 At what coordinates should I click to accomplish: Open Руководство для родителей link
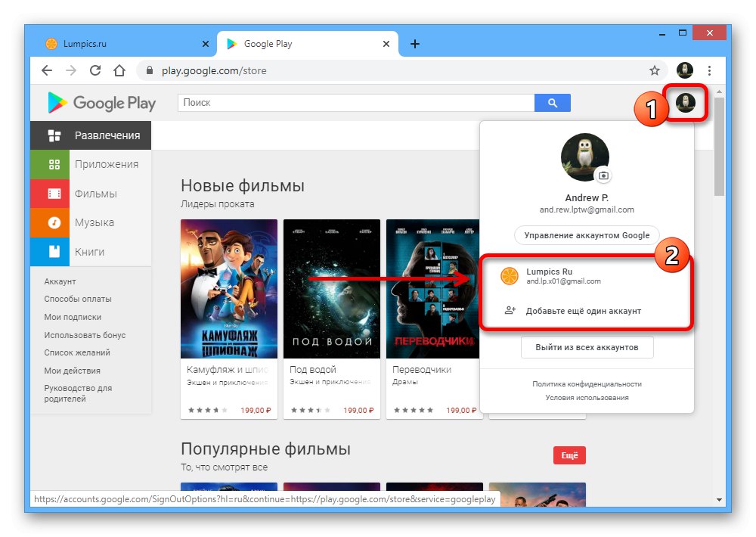pyautogui.click(x=78, y=393)
